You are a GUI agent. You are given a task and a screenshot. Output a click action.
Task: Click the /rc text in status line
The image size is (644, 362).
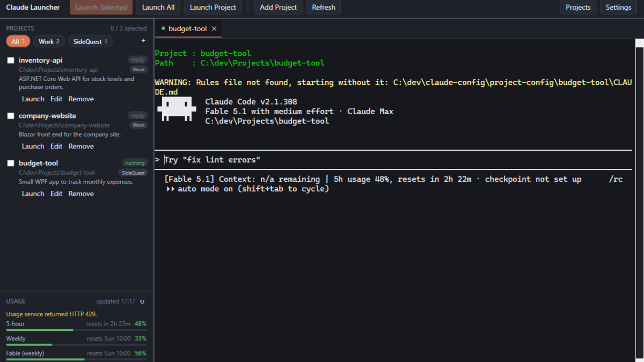616,179
